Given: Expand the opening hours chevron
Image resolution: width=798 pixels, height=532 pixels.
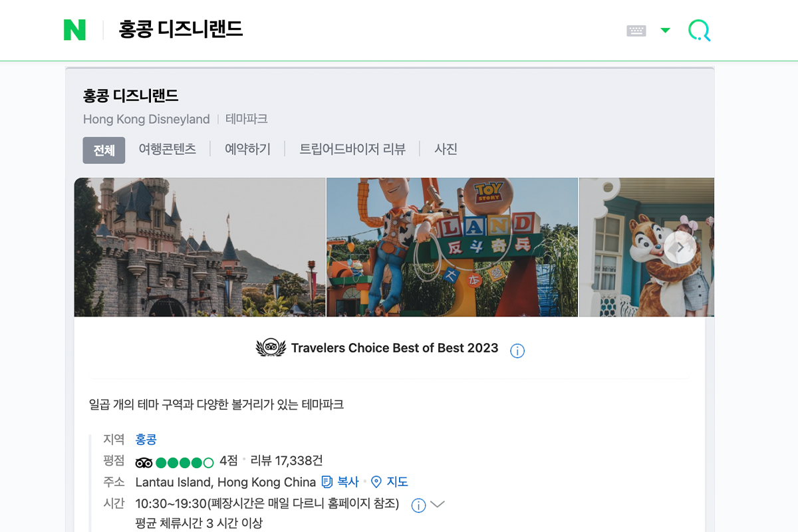Looking at the screenshot, I should pyautogui.click(x=438, y=505).
